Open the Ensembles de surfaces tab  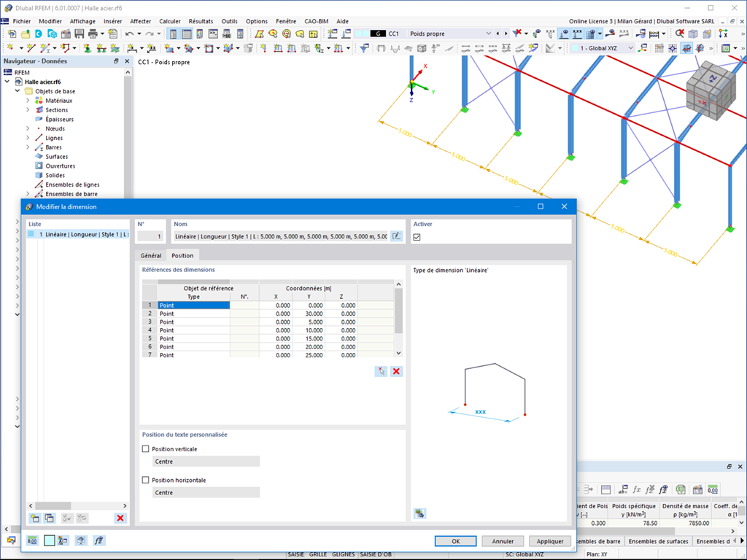tap(659, 541)
